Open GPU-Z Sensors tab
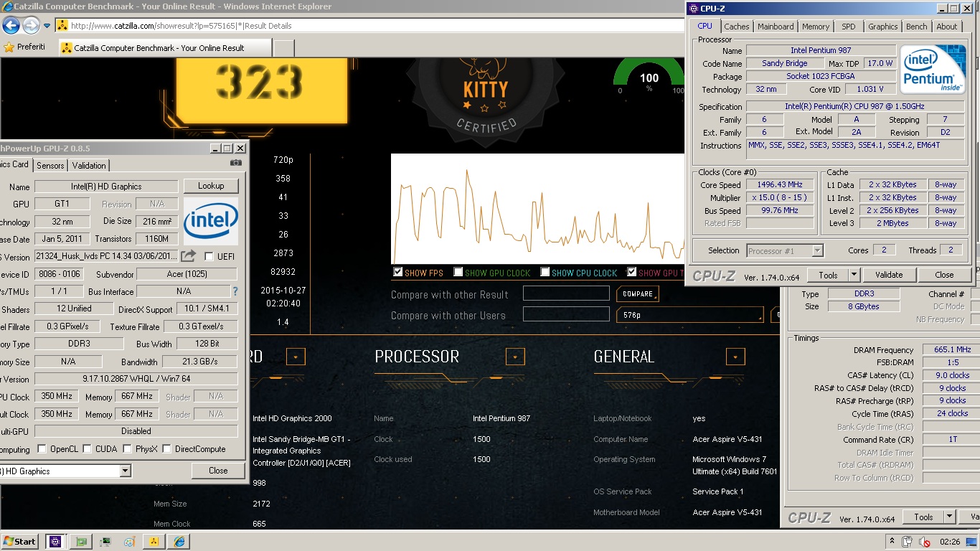The width and height of the screenshot is (980, 551). click(x=50, y=166)
